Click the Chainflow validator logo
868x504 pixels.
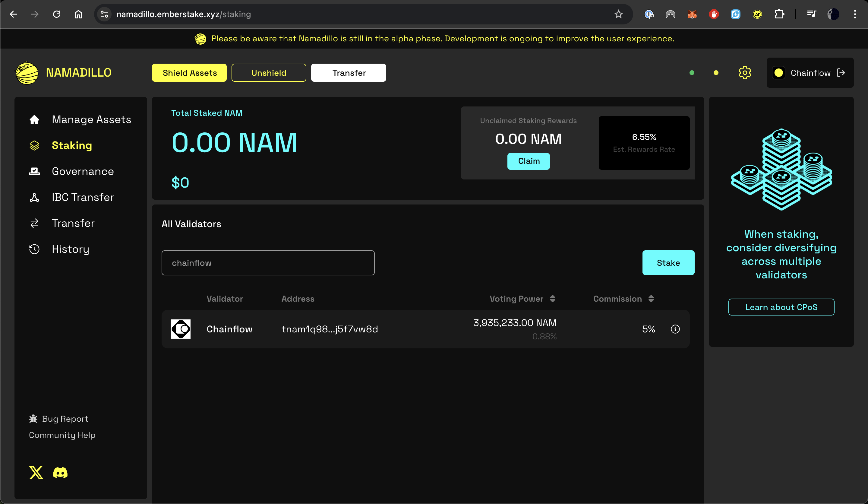181,329
